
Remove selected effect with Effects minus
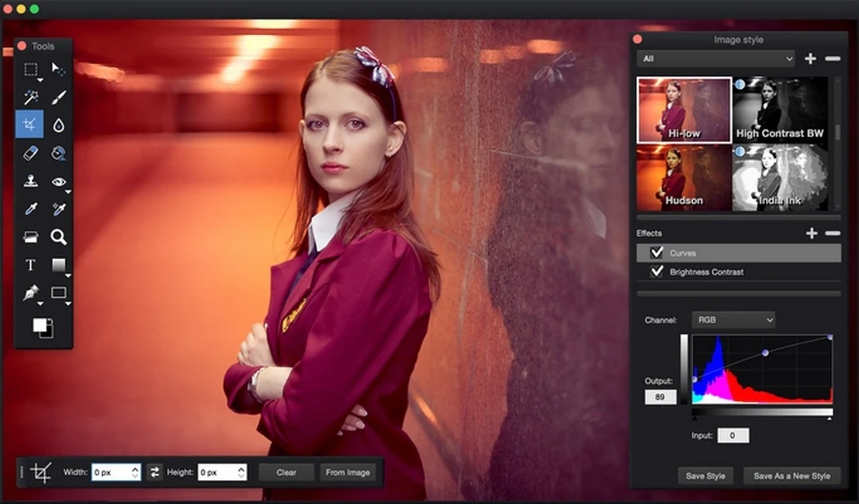coord(833,233)
